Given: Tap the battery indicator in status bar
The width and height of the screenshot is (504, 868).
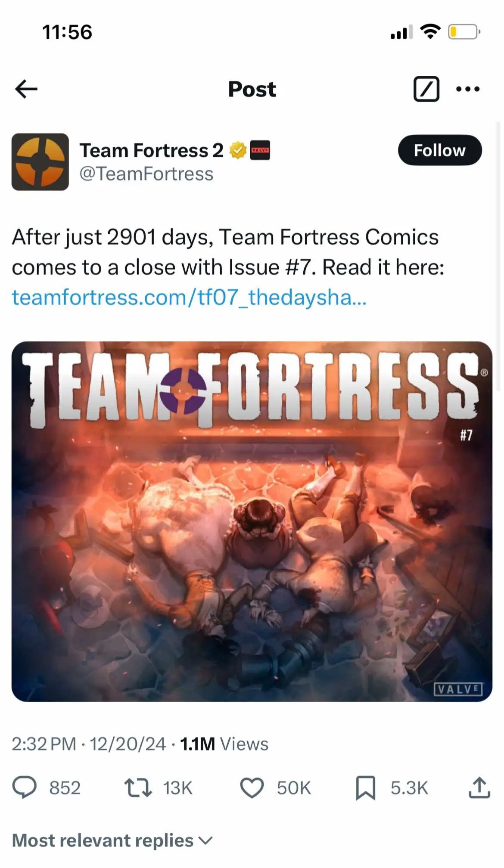Looking at the screenshot, I should (x=464, y=32).
